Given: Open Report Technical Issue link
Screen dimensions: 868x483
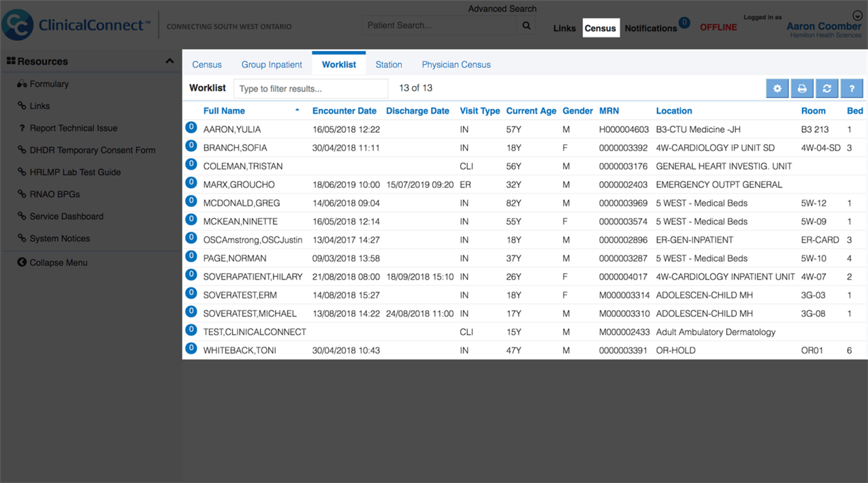Looking at the screenshot, I should (73, 129).
